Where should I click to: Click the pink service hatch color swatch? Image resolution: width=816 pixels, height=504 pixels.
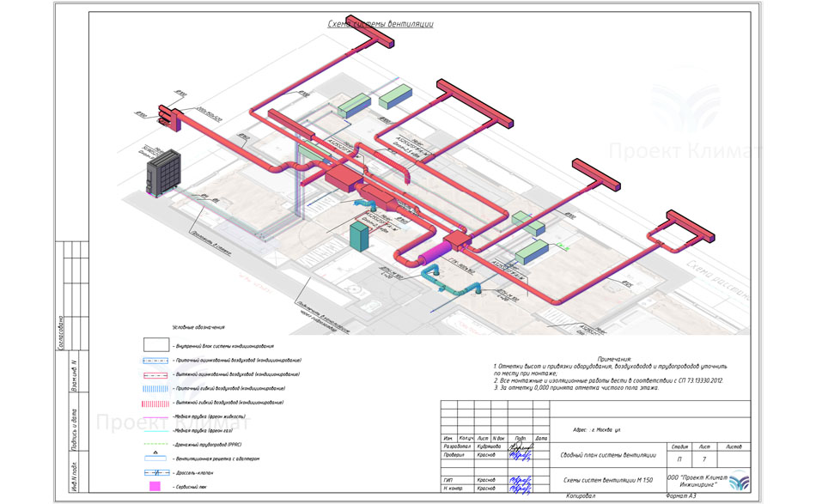coord(155,487)
